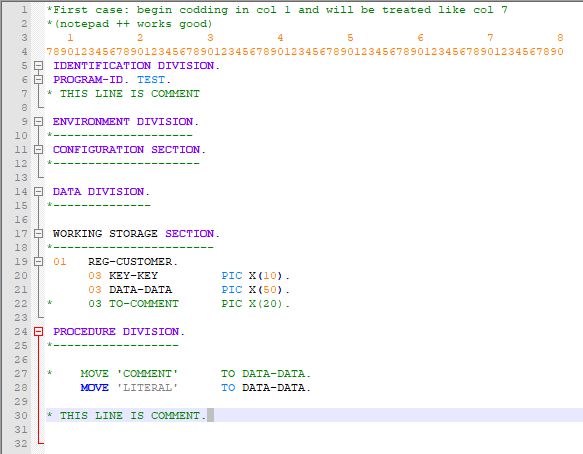
Task: Click 'WORKING STORAGE' on line 17
Action: (x=105, y=234)
